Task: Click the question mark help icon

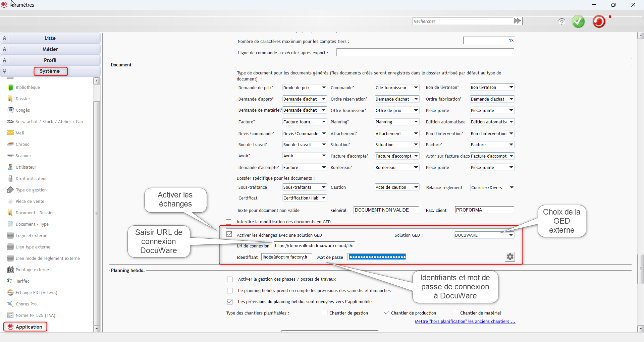Action: 561,21
